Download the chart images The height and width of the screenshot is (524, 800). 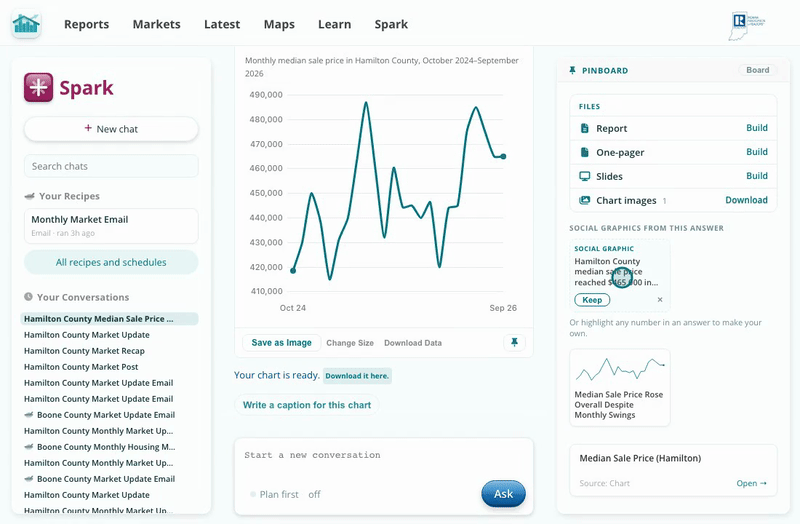(746, 200)
